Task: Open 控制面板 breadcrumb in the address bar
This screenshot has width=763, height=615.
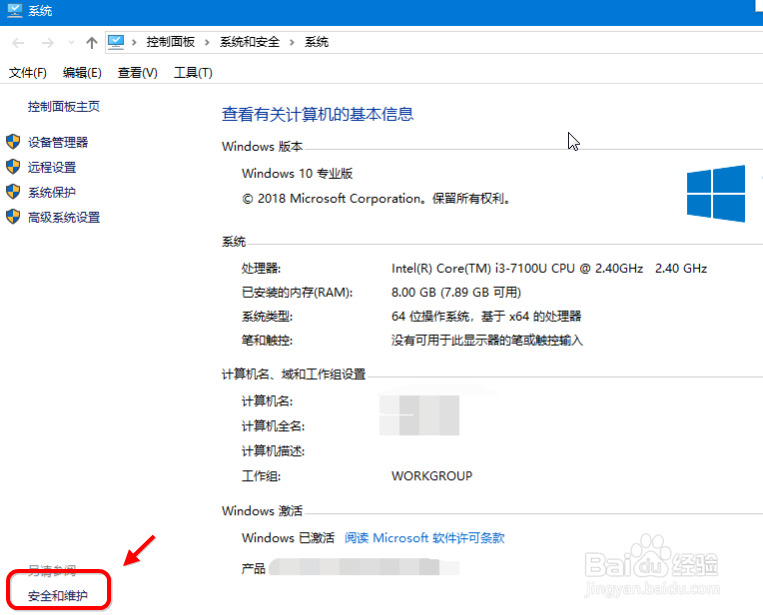Action: pyautogui.click(x=170, y=42)
